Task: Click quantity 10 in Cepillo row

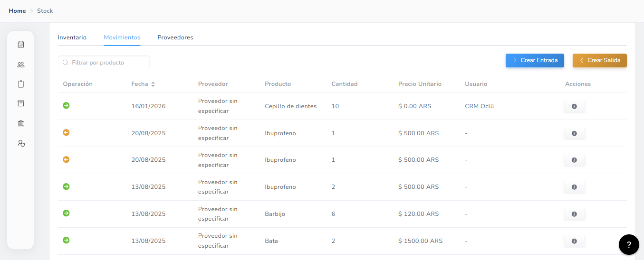Action: point(336,106)
